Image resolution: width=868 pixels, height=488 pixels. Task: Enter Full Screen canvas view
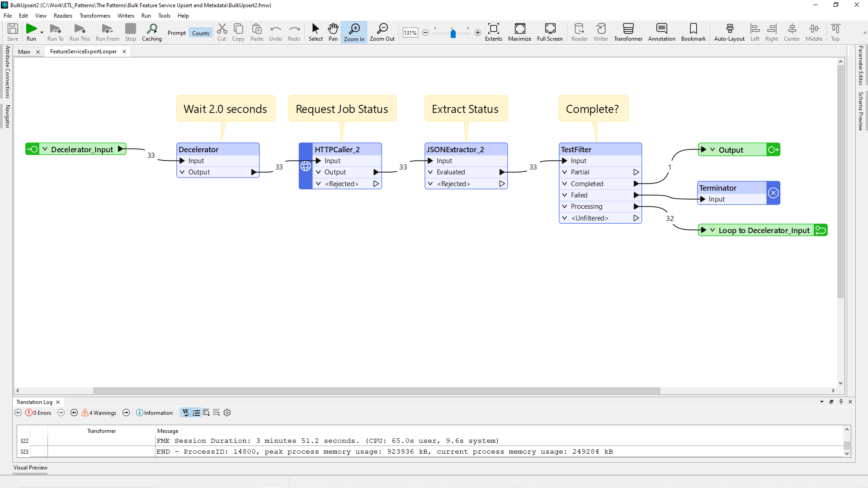[x=550, y=32]
